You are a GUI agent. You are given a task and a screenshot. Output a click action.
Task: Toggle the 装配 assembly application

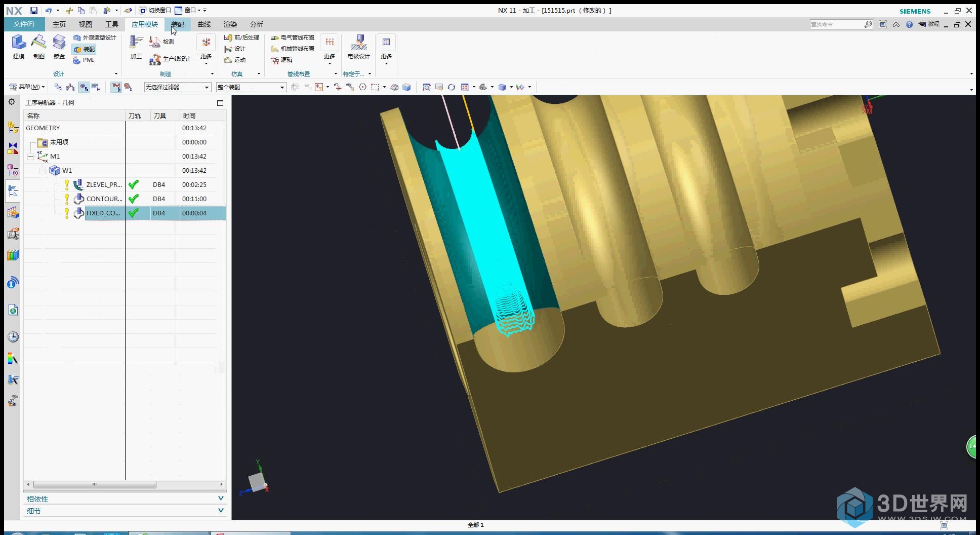[84, 49]
